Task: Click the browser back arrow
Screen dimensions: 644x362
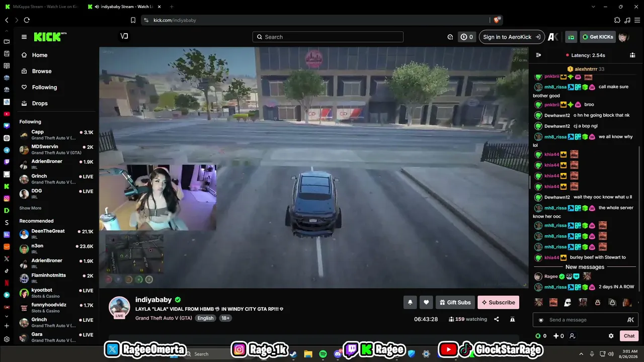Action: tap(7, 20)
